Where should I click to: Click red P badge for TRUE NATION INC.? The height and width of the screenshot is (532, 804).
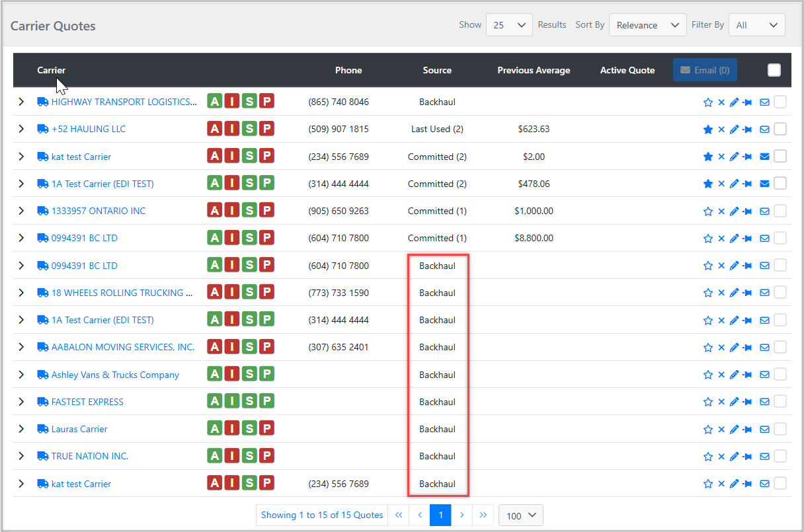tap(266, 455)
